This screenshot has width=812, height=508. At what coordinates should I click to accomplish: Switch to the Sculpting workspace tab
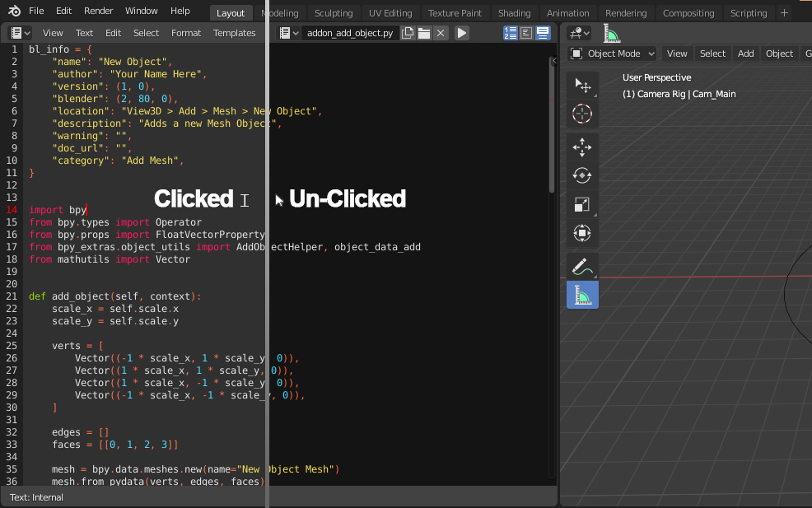click(x=334, y=13)
